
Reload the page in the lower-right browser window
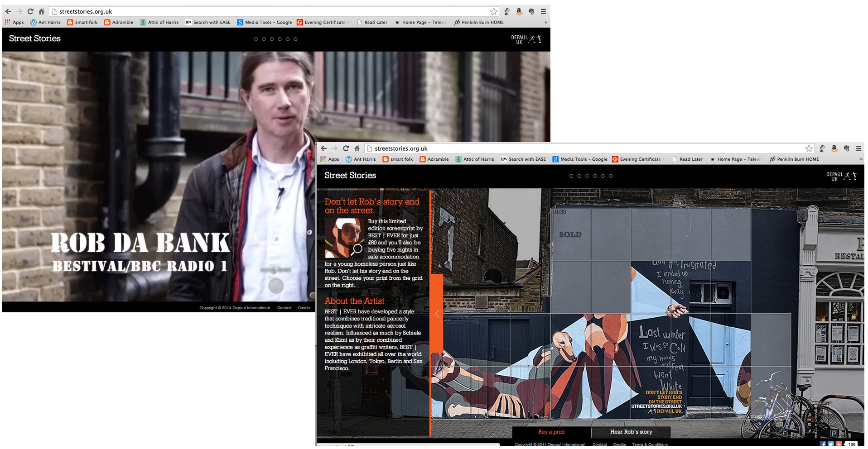(x=346, y=148)
